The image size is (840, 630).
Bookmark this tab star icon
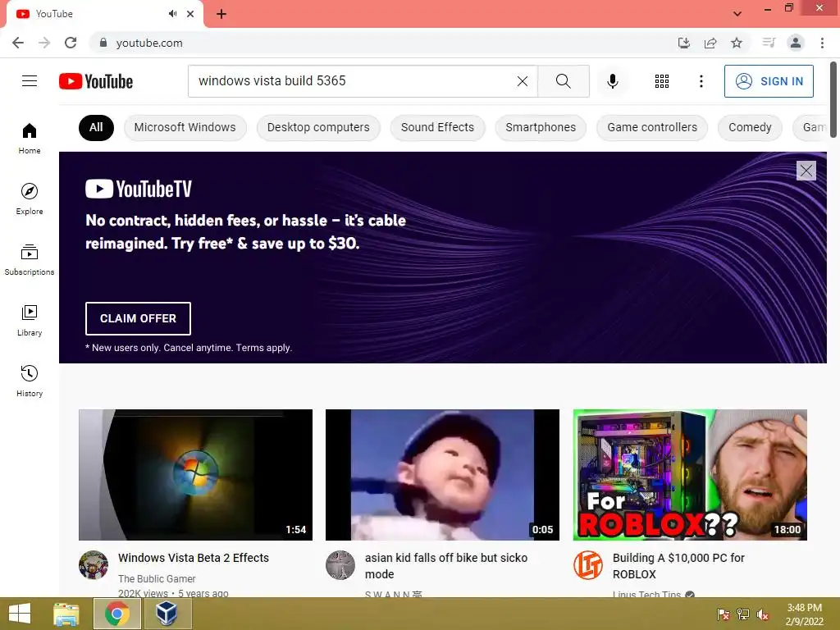(x=737, y=43)
